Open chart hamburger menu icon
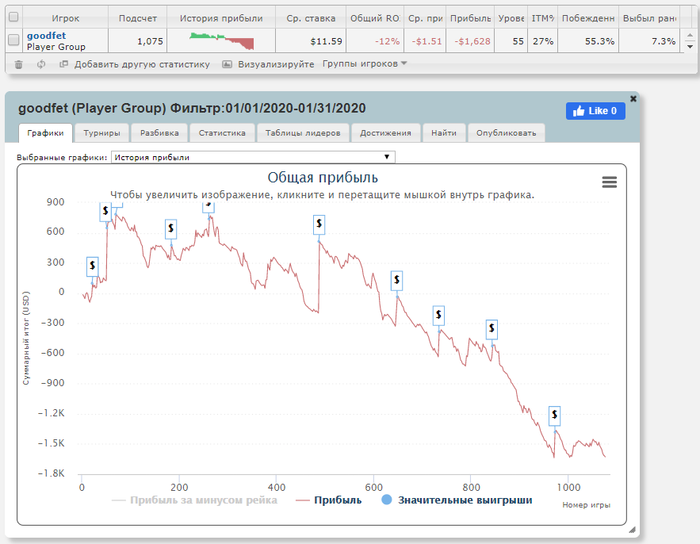Screen dimensions: 700x544 click(x=609, y=182)
